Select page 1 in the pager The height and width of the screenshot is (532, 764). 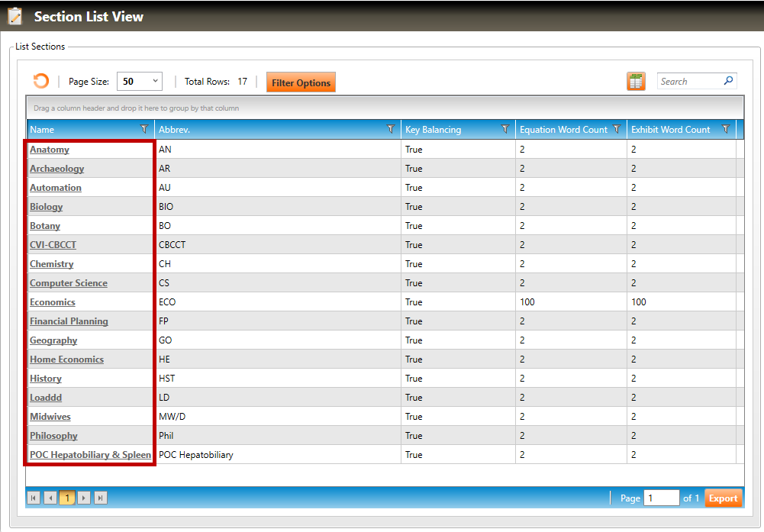click(x=67, y=498)
